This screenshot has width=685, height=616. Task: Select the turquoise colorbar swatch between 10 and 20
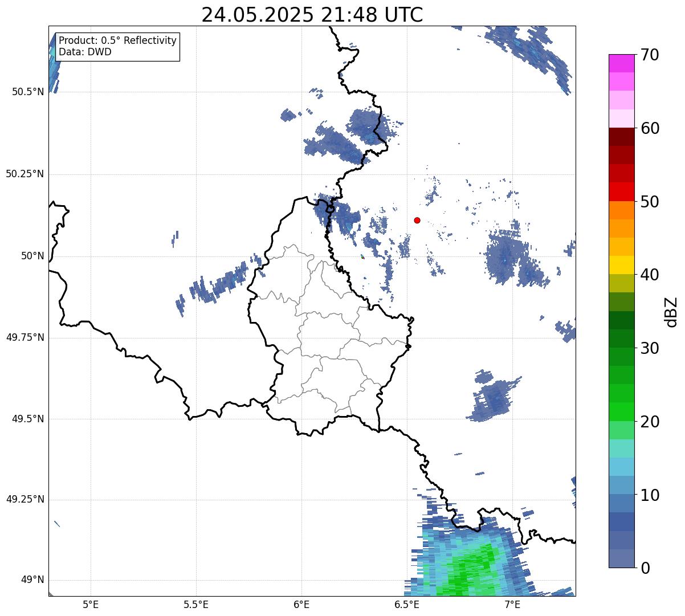[621, 448]
